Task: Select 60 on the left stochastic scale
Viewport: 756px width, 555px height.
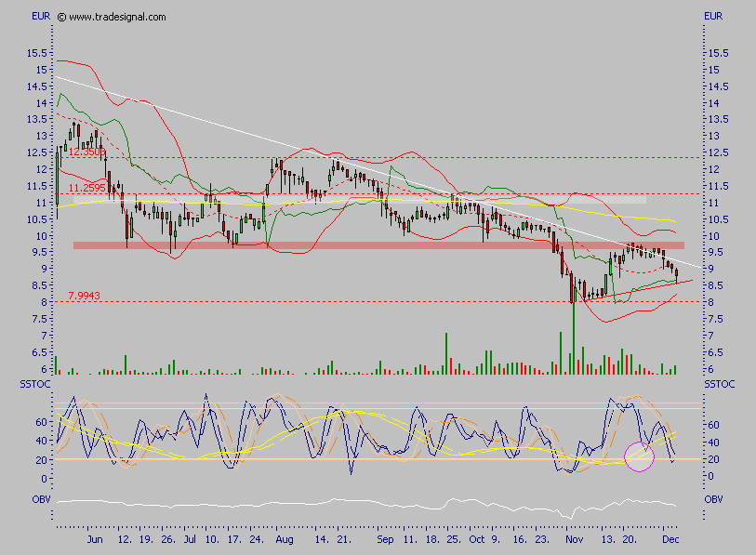Action: (42, 422)
